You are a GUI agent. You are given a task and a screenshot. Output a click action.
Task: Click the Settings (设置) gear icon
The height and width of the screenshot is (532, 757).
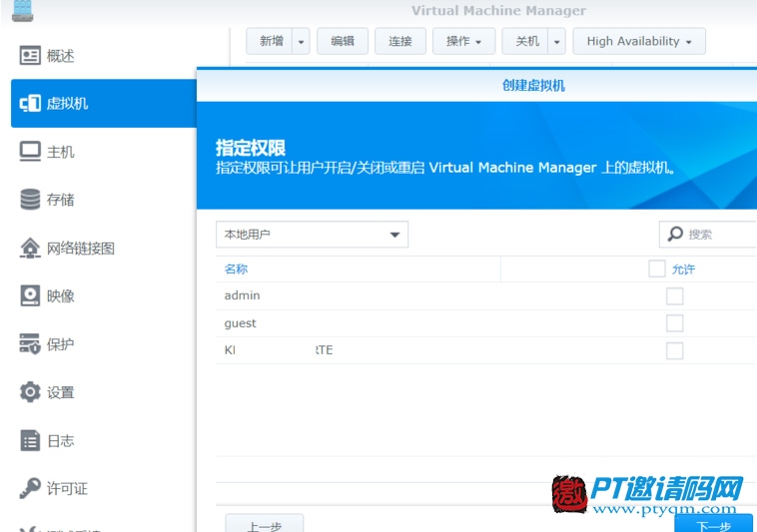click(x=30, y=392)
